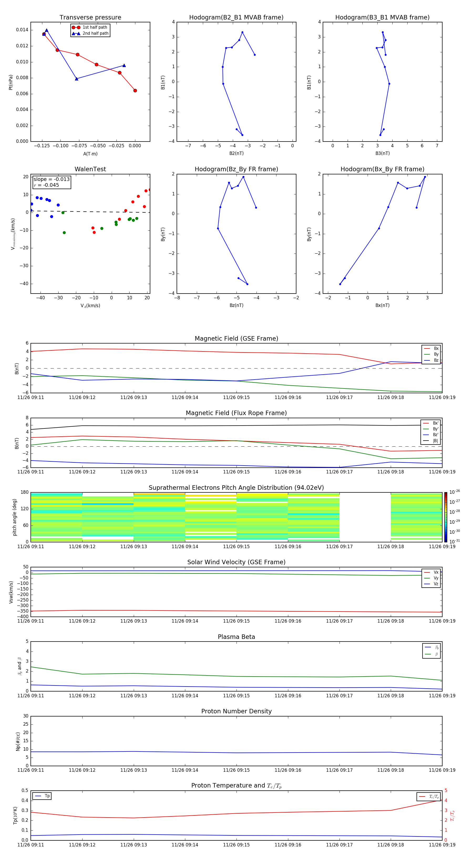The image size is (473, 868).
Task: Click the 'β' legend entry in Plasma Beta
Action: 431,654
